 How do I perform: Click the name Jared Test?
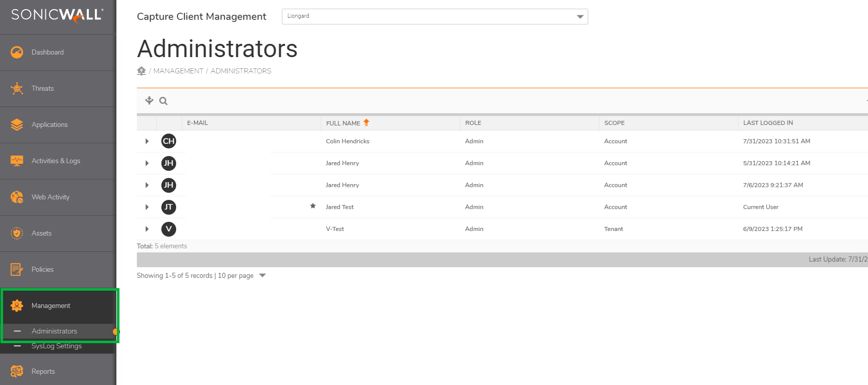(340, 207)
